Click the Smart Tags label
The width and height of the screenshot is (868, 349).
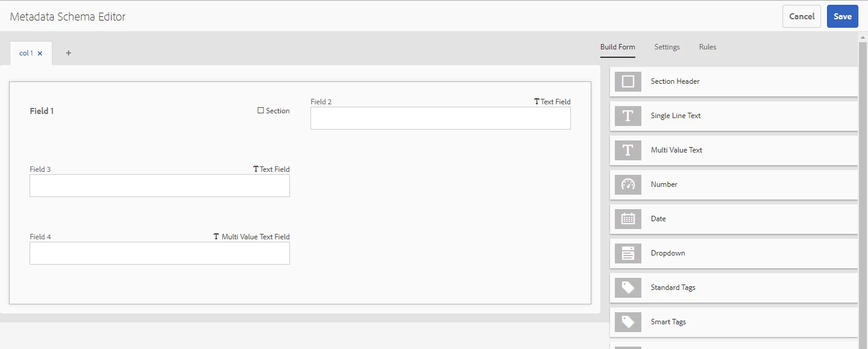pyautogui.click(x=668, y=322)
